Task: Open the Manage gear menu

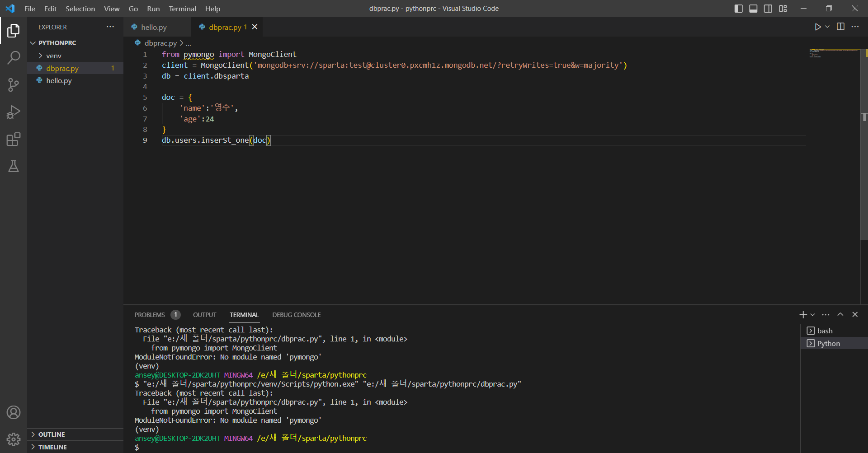Action: click(14, 439)
